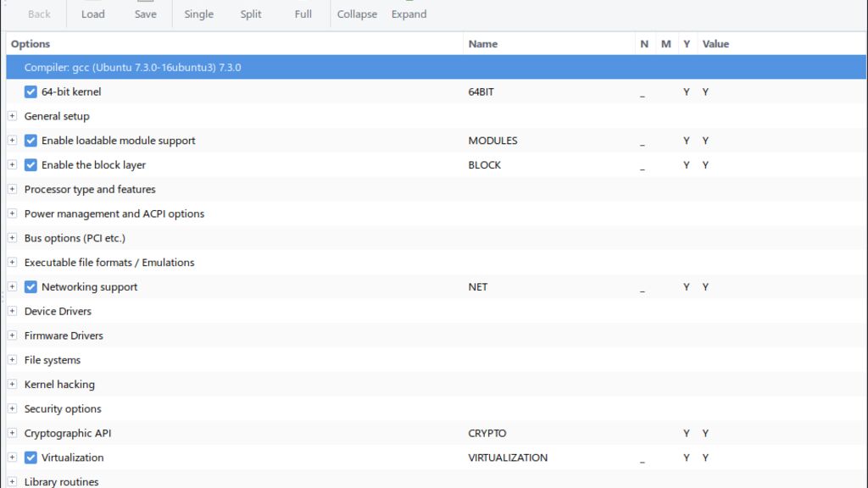Select Processor type and features label
Viewport: 868px width, 488px height.
[90, 189]
